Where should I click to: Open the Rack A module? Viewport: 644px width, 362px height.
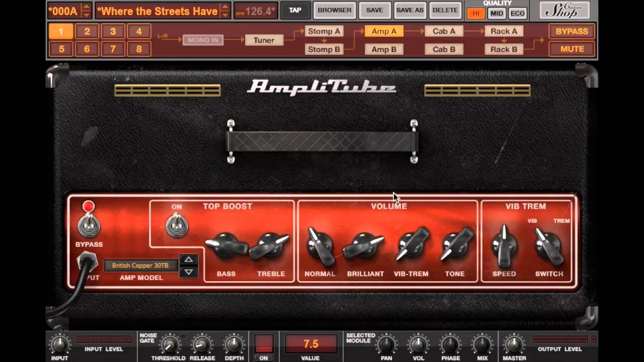(x=504, y=31)
